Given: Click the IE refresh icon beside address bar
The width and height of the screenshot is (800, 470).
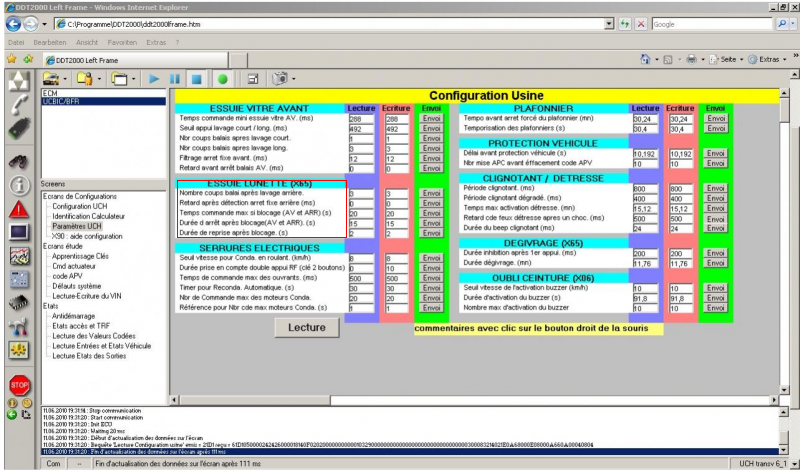Looking at the screenshot, I should [x=624, y=24].
